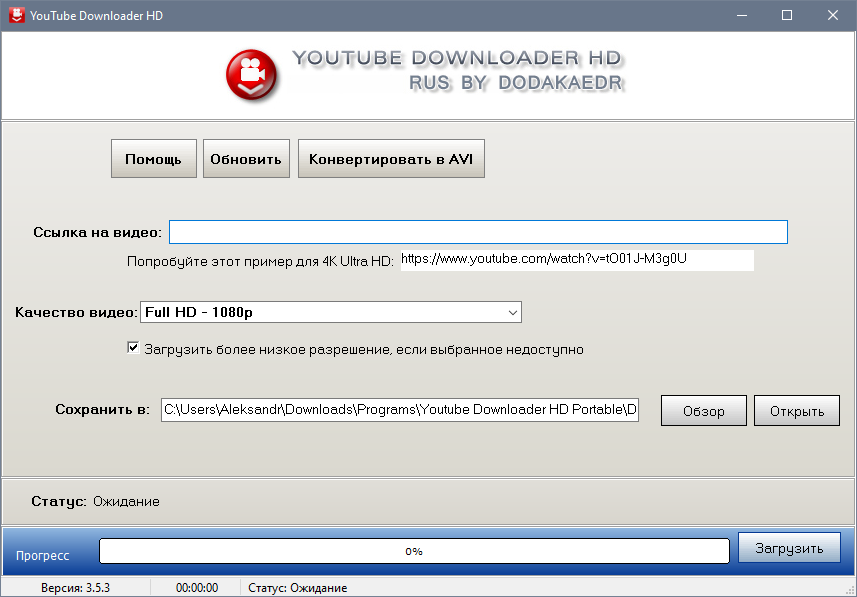This screenshot has width=857, height=597.
Task: Start download with Загрузить button
Action: (788, 548)
